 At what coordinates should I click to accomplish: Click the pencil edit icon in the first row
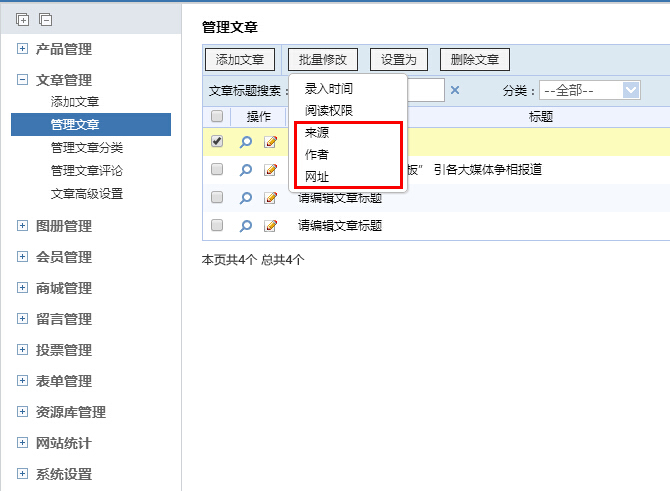[x=270, y=142]
